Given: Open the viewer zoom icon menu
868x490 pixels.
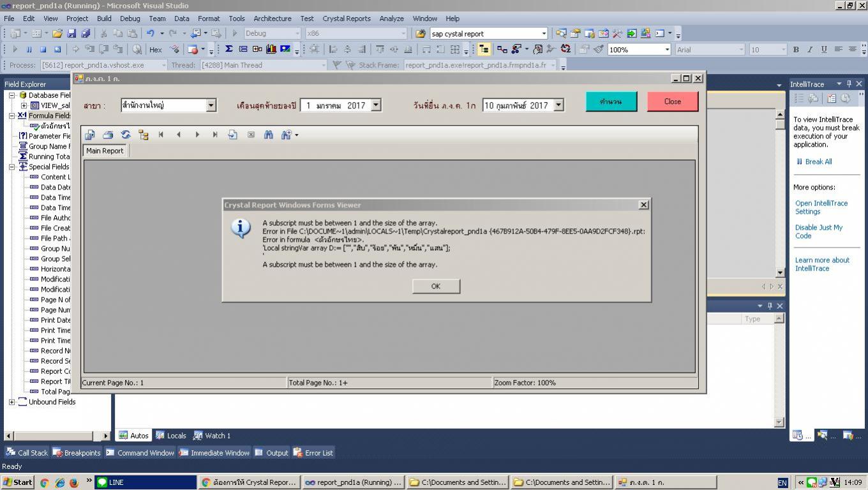Looking at the screenshot, I should pos(288,135).
